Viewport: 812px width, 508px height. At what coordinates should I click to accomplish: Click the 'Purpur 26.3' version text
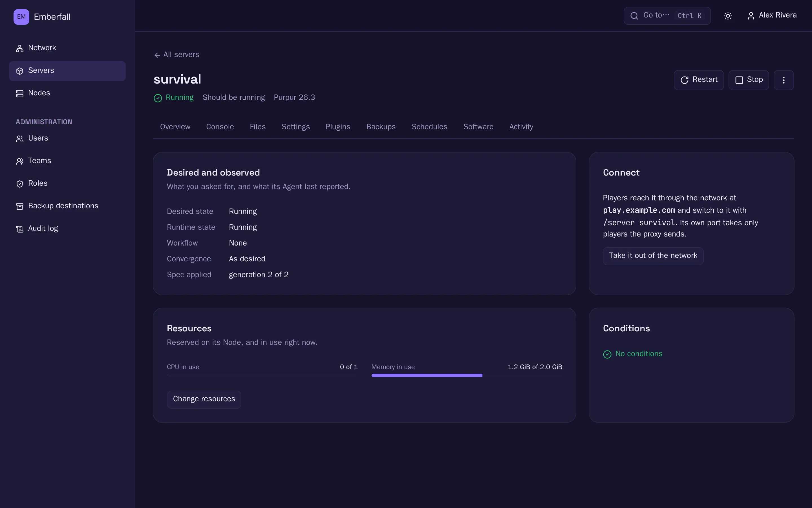point(294,98)
